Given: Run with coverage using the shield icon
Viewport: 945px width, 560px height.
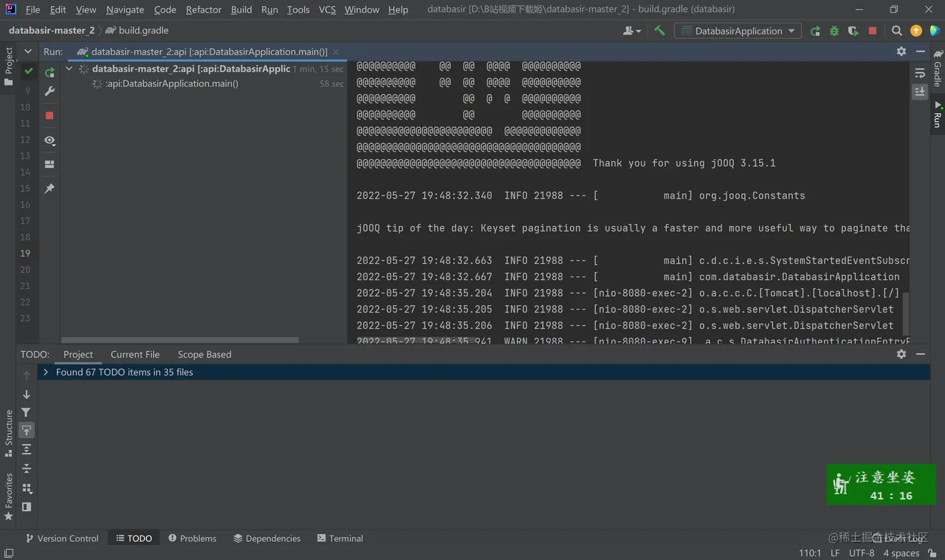Looking at the screenshot, I should click(x=853, y=31).
